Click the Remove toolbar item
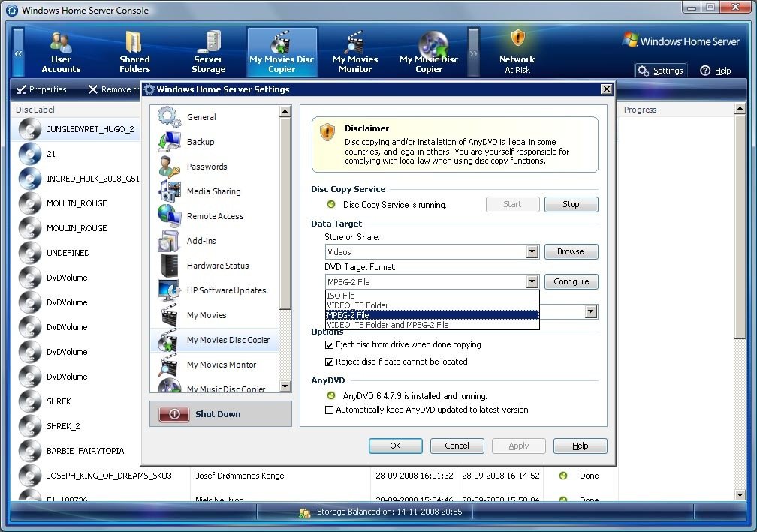 [x=114, y=89]
